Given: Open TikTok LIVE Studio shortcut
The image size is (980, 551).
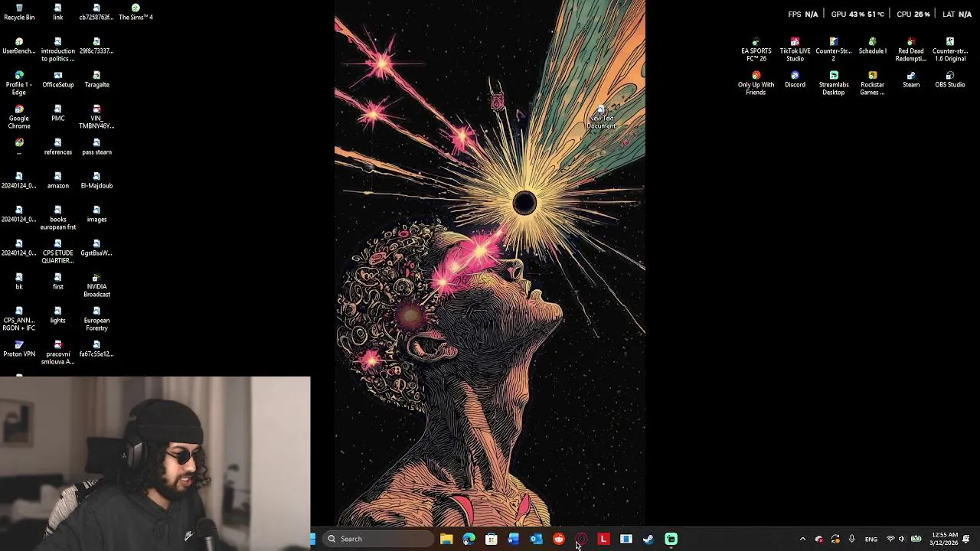Looking at the screenshot, I should pyautogui.click(x=795, y=49).
